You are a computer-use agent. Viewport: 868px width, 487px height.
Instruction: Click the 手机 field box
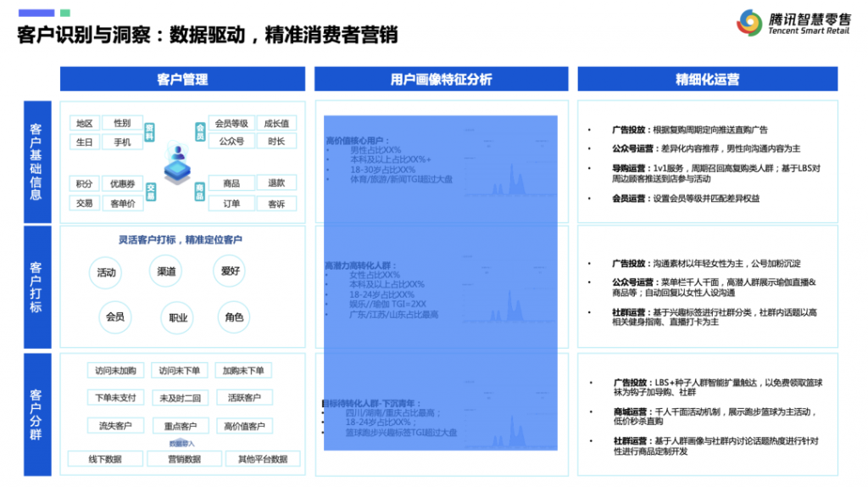(122, 142)
